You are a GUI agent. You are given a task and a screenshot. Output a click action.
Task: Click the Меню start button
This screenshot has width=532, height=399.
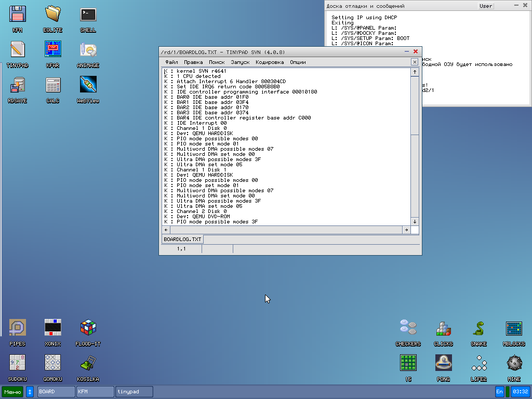(12, 392)
